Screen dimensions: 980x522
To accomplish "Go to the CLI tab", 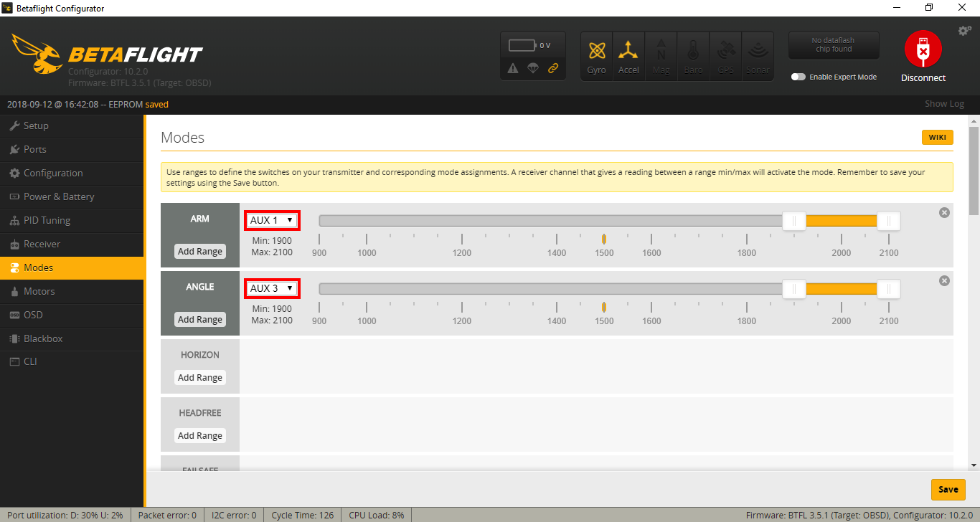I will 30,361.
